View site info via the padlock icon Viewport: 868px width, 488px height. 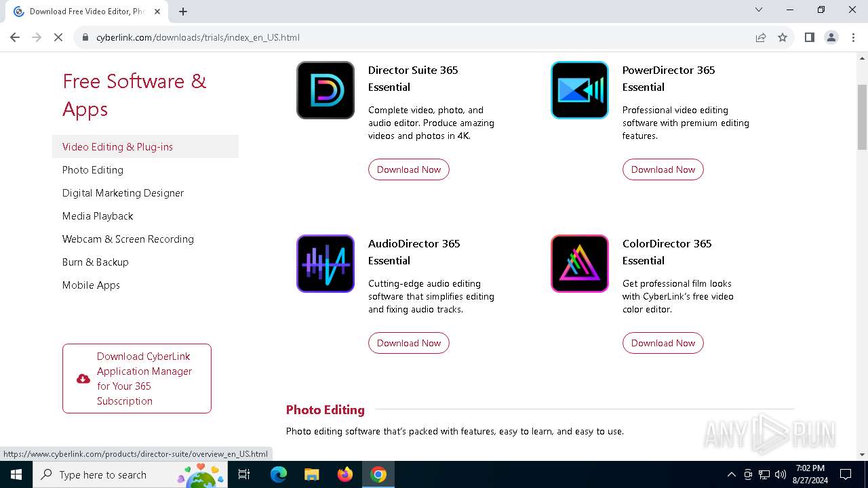pyautogui.click(x=85, y=37)
